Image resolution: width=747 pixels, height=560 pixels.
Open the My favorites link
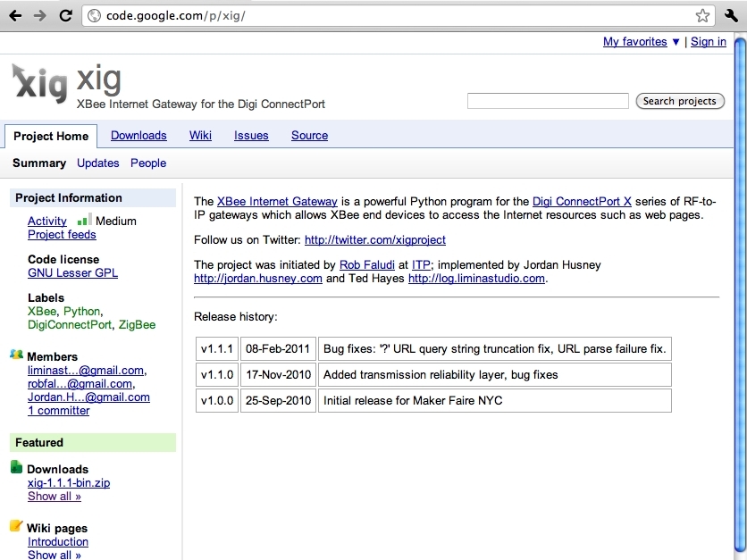634,42
